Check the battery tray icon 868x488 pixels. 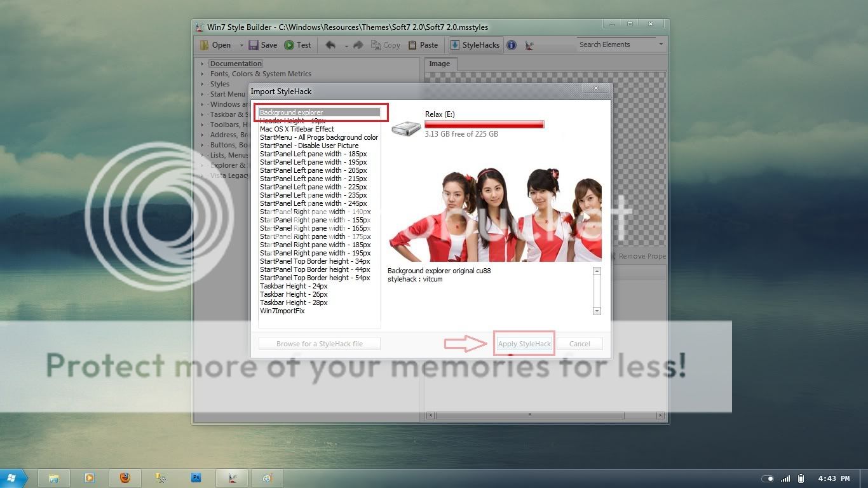801,478
